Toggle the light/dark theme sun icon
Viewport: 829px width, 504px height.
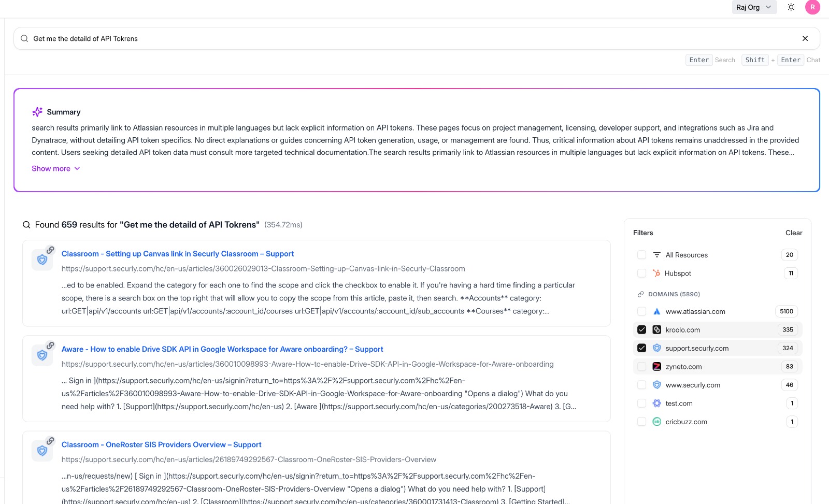(x=791, y=7)
